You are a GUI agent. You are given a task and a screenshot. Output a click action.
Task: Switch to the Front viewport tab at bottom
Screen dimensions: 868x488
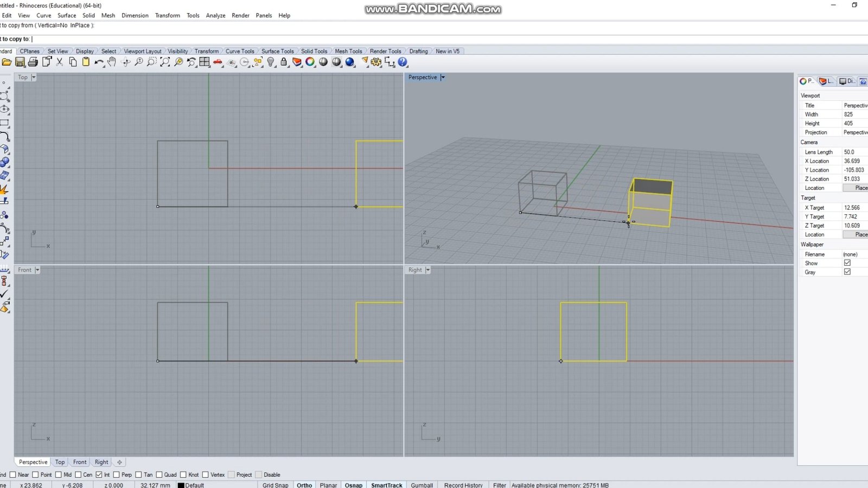80,462
